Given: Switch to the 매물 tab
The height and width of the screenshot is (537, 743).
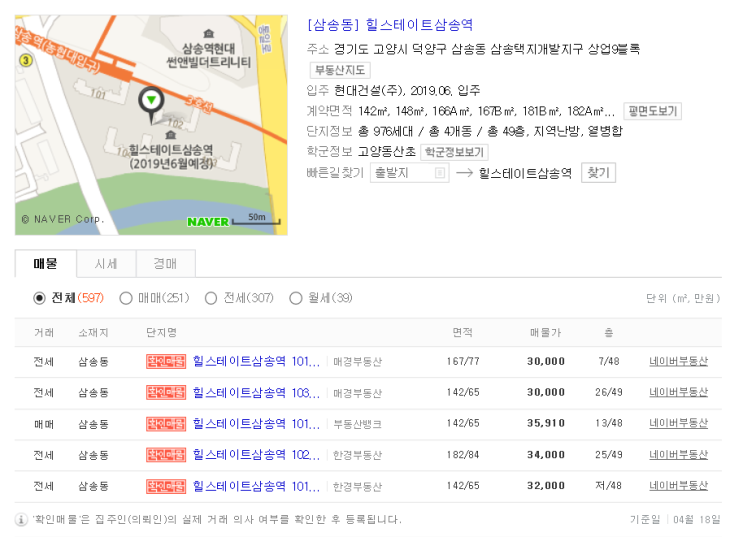Looking at the screenshot, I should [45, 264].
